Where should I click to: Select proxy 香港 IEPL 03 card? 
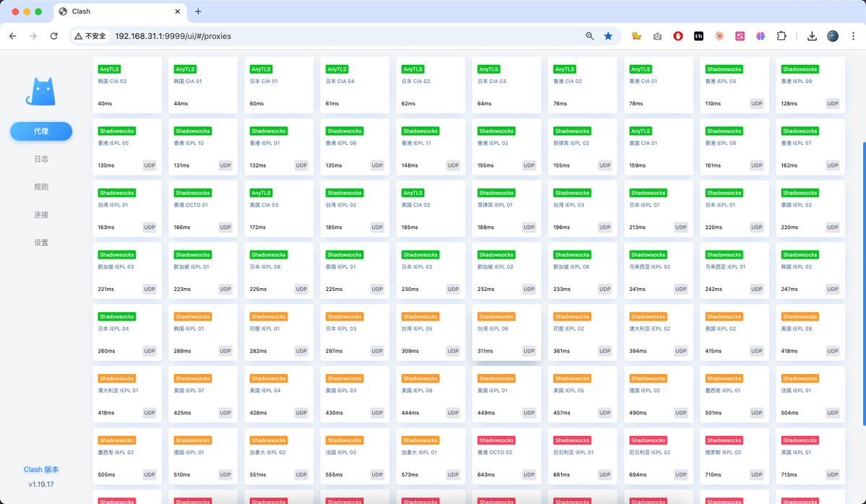click(x=734, y=85)
